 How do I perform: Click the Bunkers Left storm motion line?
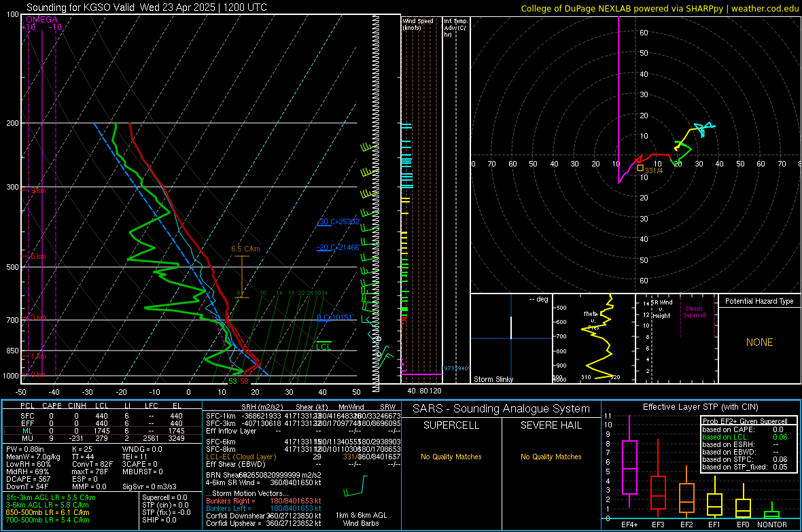pos(264,508)
